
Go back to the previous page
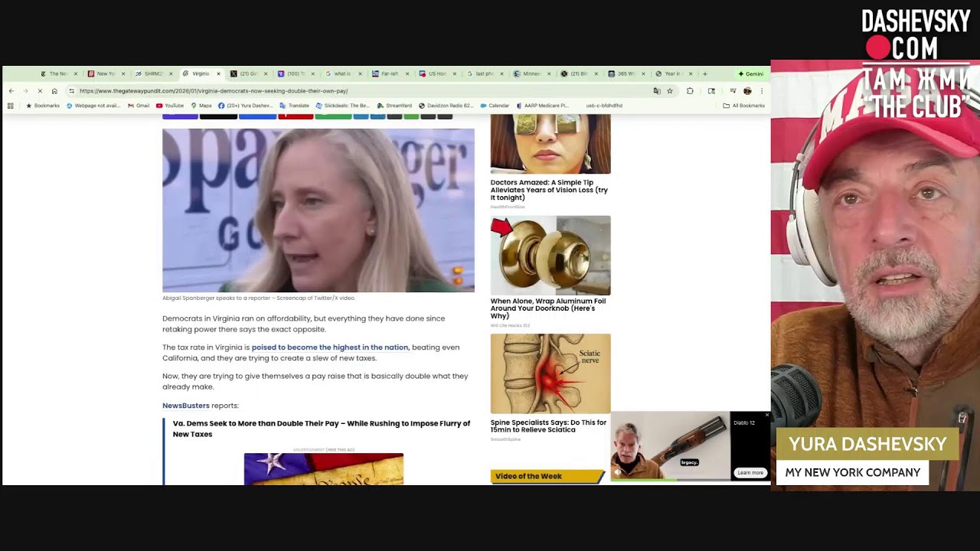tap(11, 91)
